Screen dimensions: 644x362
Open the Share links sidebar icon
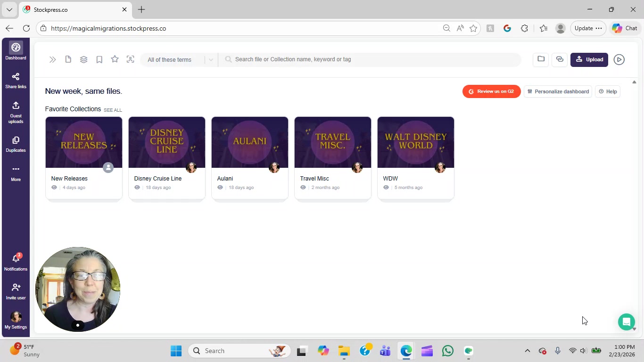coord(16,80)
